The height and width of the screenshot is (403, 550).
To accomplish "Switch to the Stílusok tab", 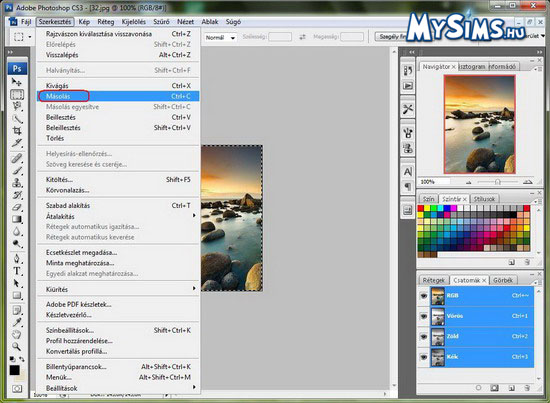I will (484, 199).
